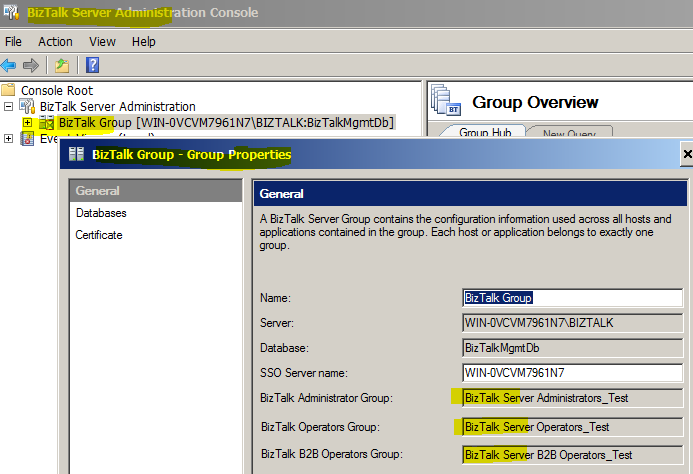Click the Event Viewer node icon
693x474 pixels.
[x=27, y=139]
